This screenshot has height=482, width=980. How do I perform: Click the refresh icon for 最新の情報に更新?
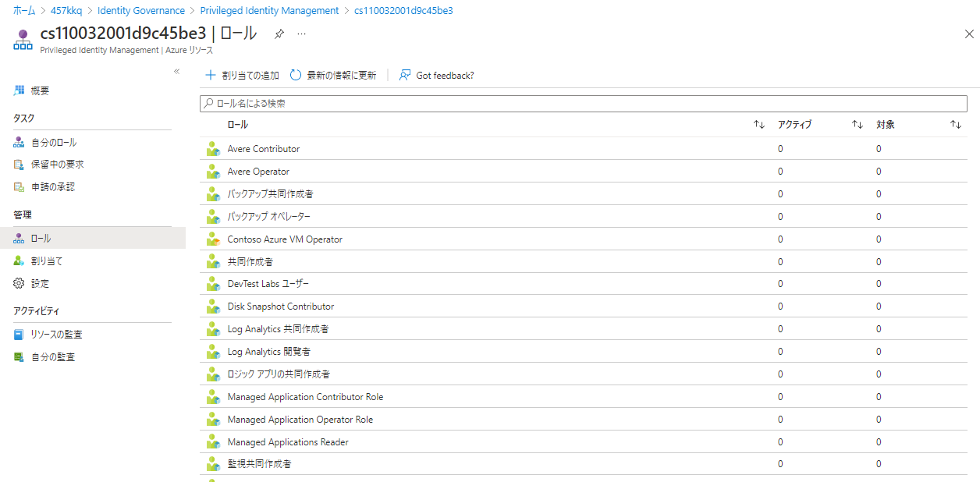tap(296, 75)
